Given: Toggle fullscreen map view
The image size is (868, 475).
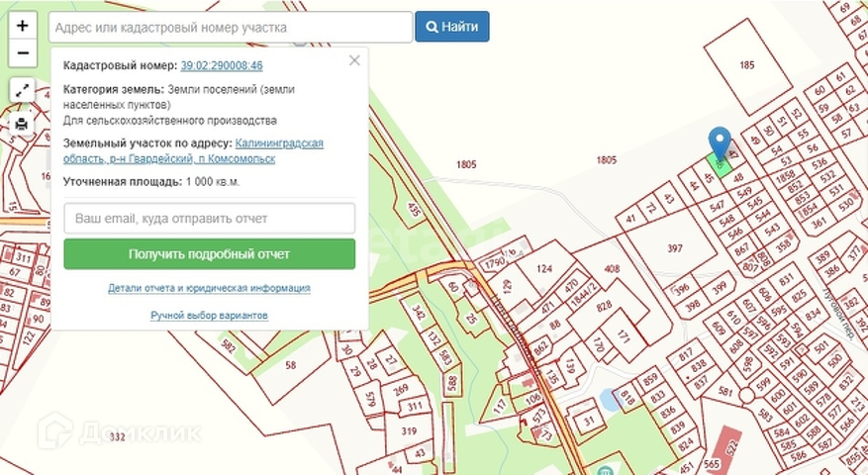Looking at the screenshot, I should (23, 91).
